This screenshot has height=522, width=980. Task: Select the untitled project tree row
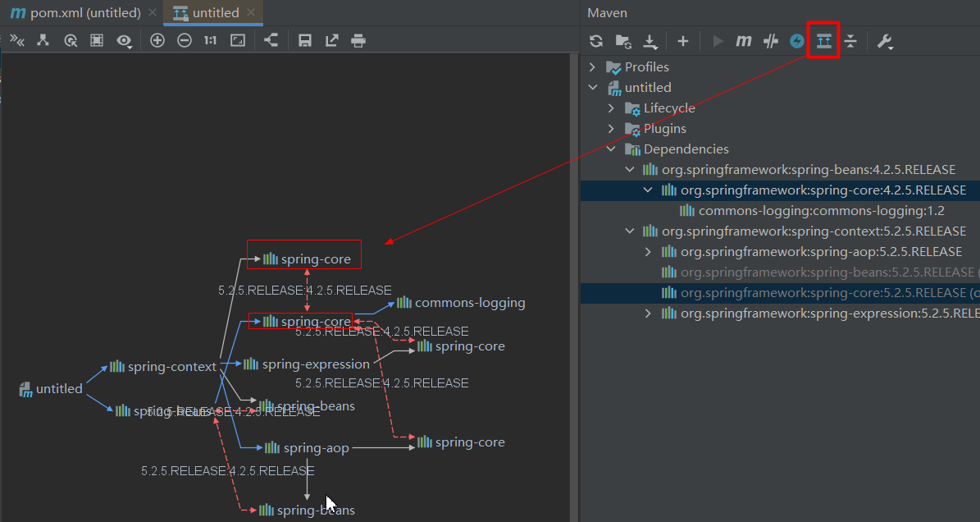[x=780, y=88]
